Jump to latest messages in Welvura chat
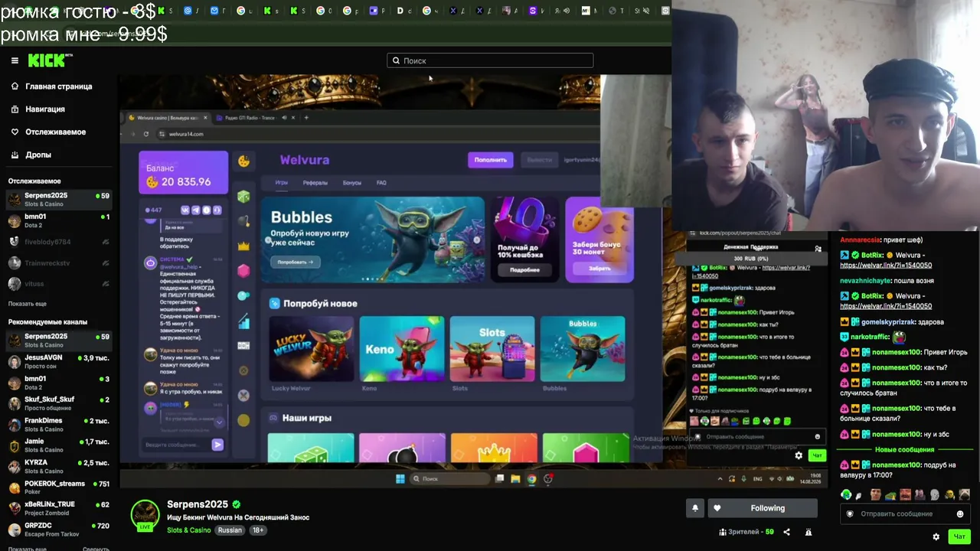The height and width of the screenshot is (551, 980). point(219,422)
